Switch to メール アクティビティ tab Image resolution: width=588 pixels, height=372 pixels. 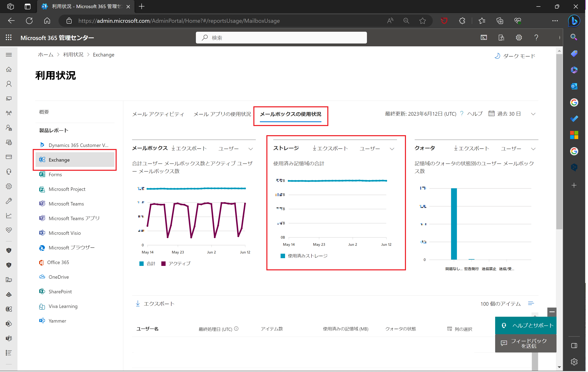[x=158, y=114]
